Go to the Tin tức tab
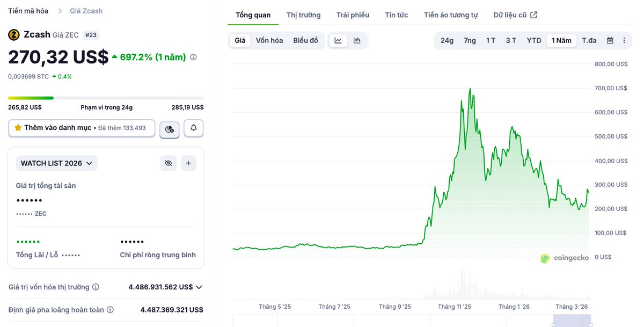The width and height of the screenshot is (644, 327). pos(397,15)
